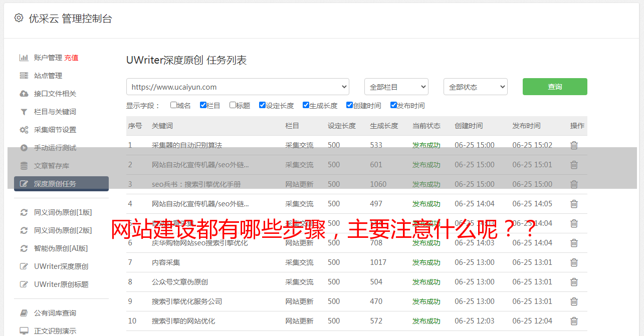Click the gears icon for 采集细节设置
644x336 pixels.
click(24, 130)
